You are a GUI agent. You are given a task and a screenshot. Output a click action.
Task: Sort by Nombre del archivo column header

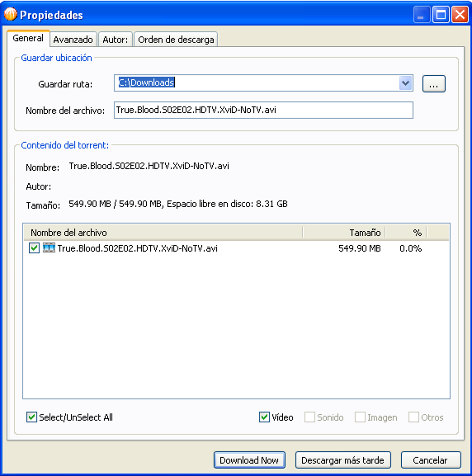pos(163,233)
